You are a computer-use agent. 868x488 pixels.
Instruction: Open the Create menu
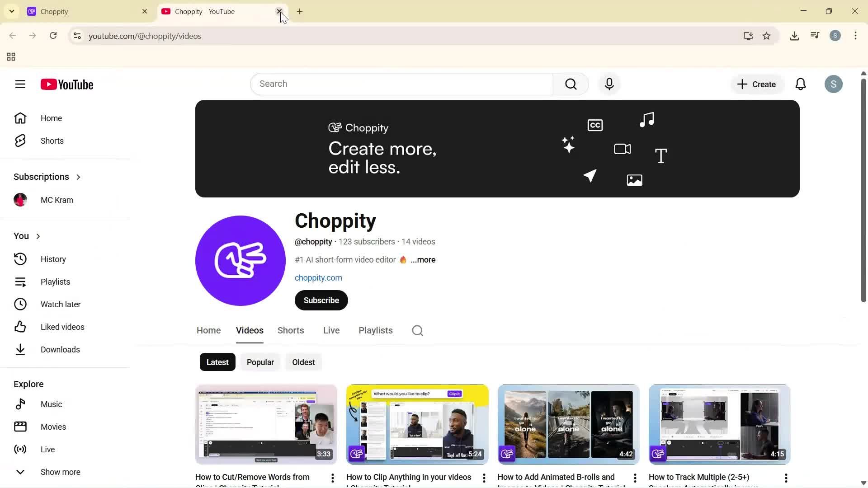pyautogui.click(x=756, y=84)
